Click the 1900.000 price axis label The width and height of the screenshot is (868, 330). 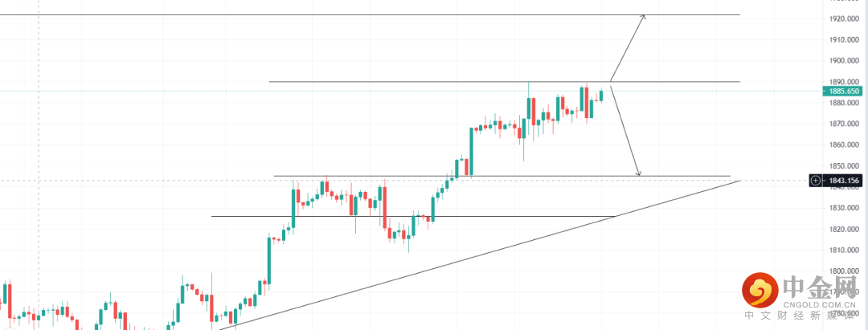pos(842,60)
